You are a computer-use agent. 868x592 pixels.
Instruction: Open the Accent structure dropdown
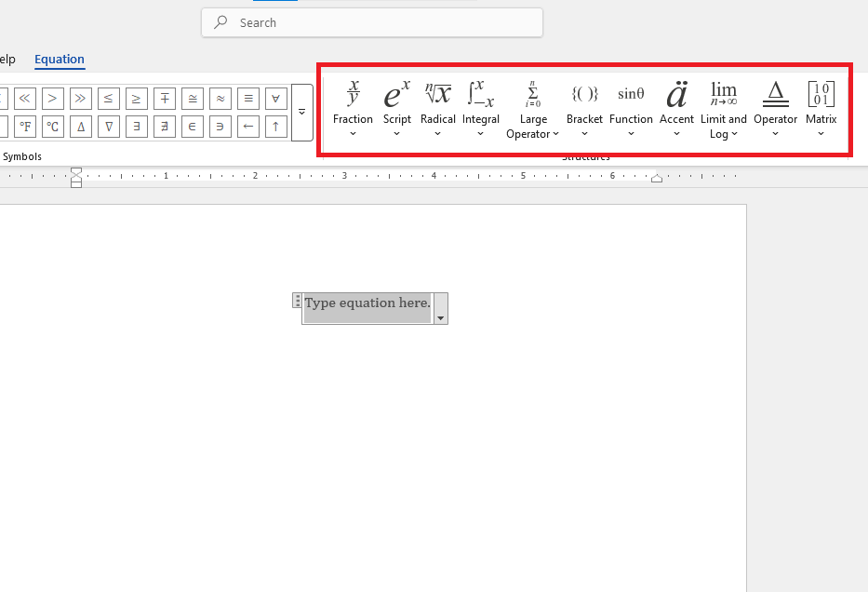pos(676,109)
